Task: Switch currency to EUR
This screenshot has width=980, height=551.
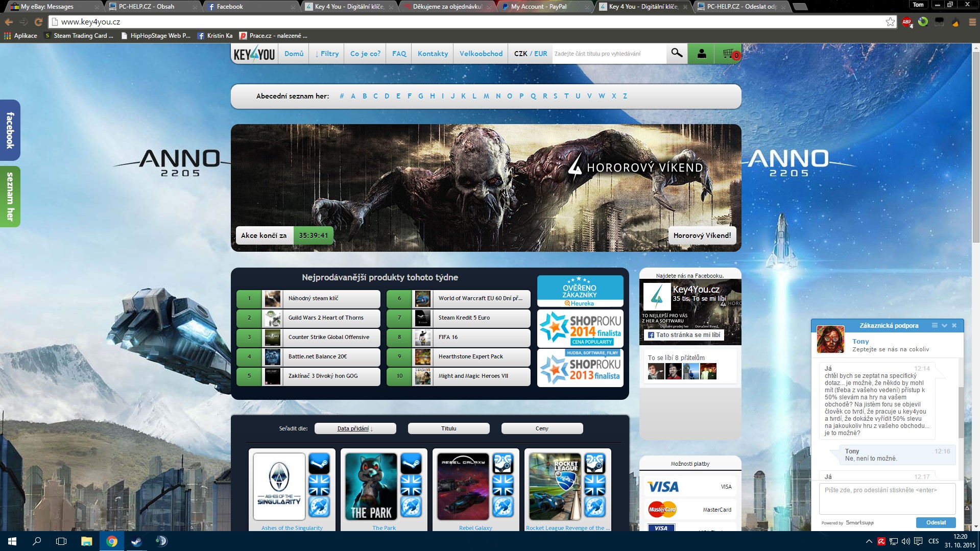Action: click(541, 54)
